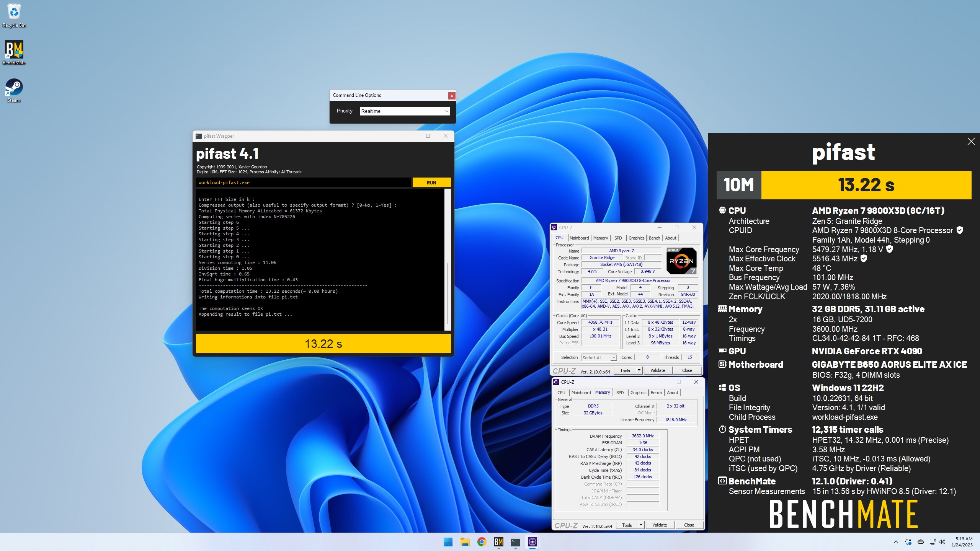The width and height of the screenshot is (980, 551).
Task: Click the 10M label in BenchMate panel
Action: point(739,185)
